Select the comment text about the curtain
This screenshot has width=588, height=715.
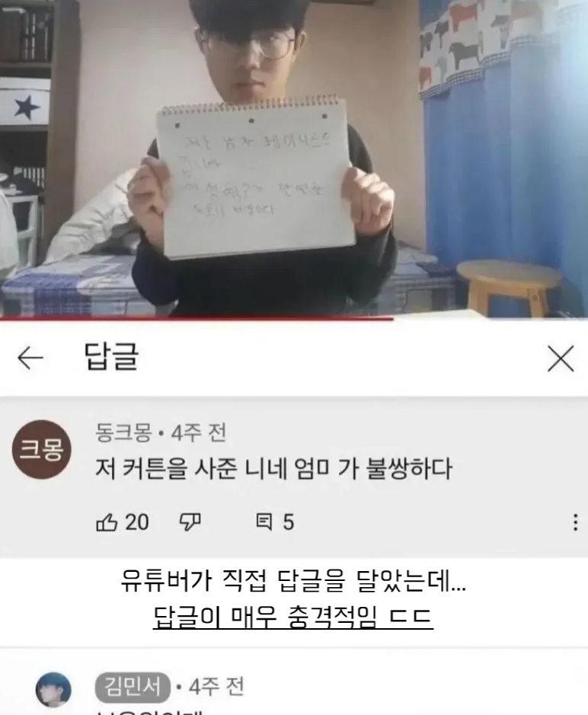273,469
